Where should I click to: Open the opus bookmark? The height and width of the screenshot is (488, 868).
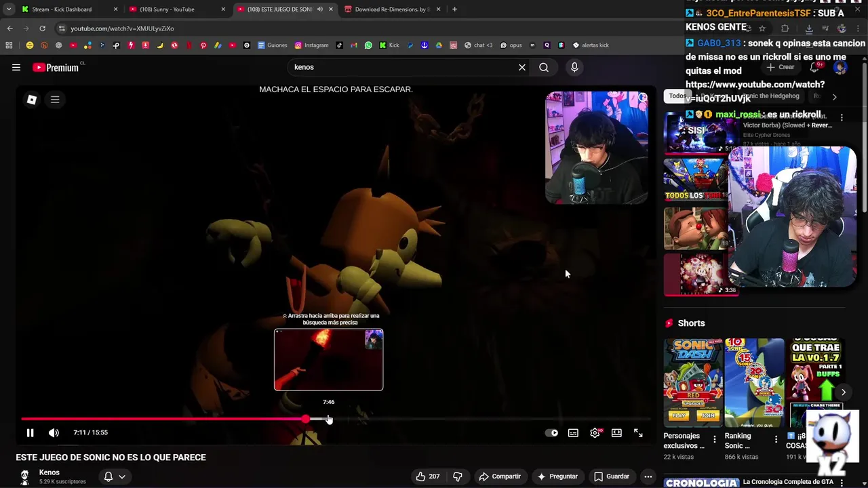(x=511, y=45)
